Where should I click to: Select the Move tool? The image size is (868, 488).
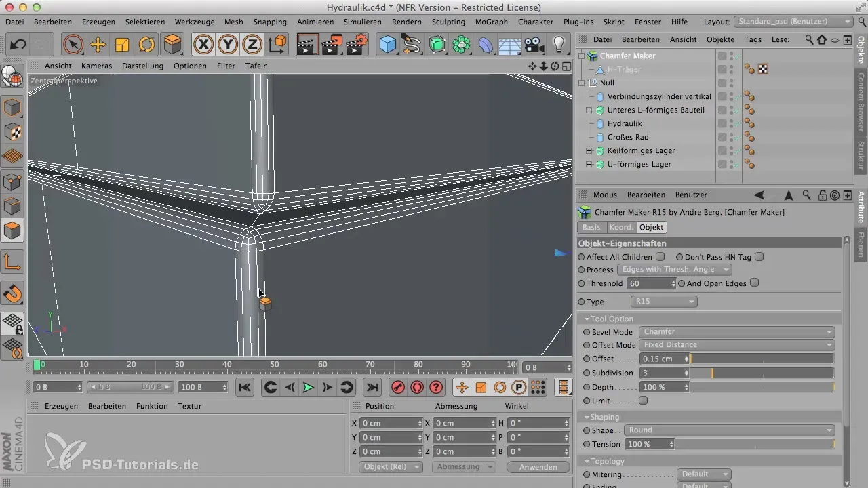(x=98, y=45)
